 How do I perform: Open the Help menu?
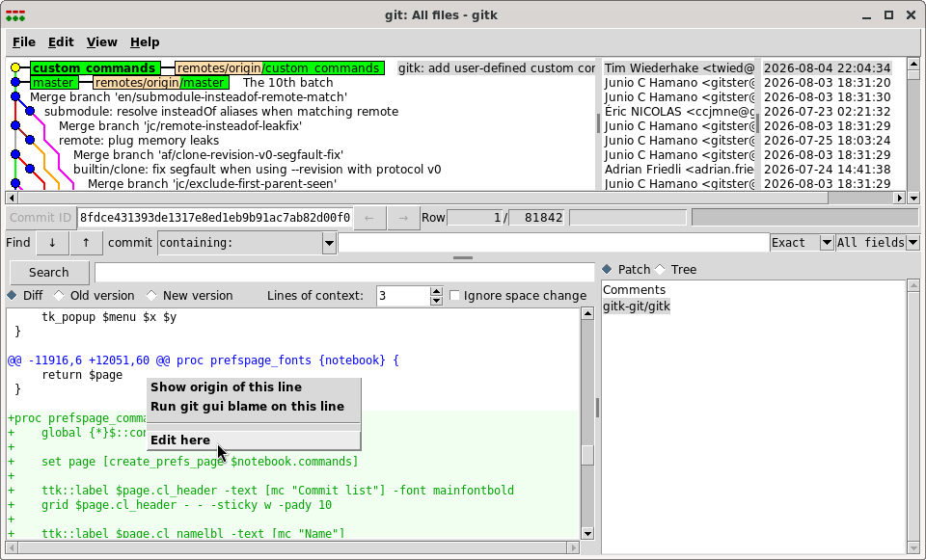click(145, 41)
